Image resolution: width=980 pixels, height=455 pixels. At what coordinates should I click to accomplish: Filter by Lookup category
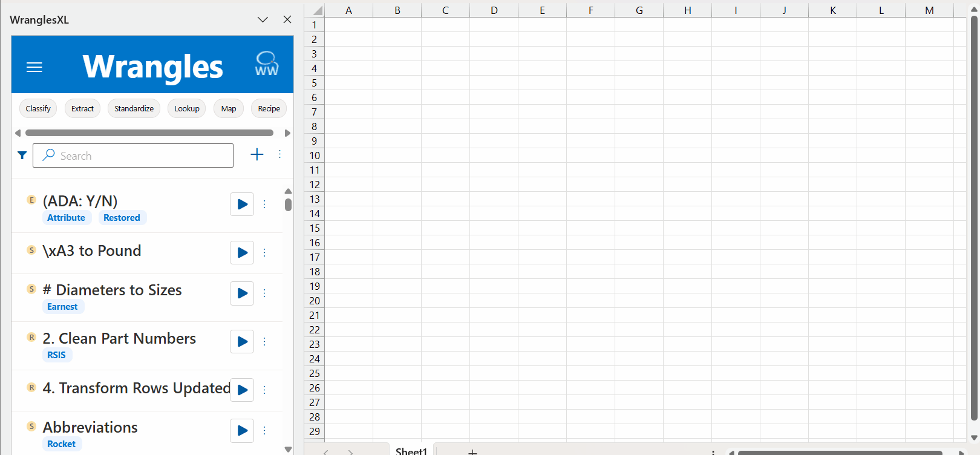pyautogui.click(x=187, y=108)
